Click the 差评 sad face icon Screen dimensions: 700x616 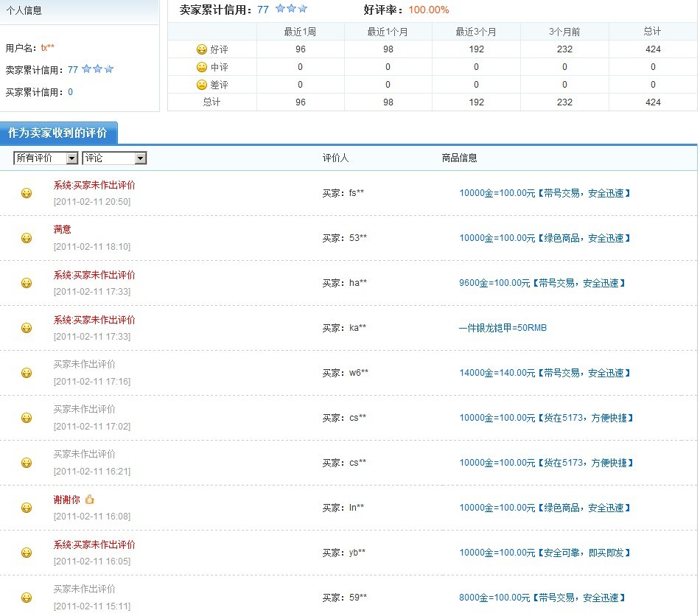pos(201,85)
